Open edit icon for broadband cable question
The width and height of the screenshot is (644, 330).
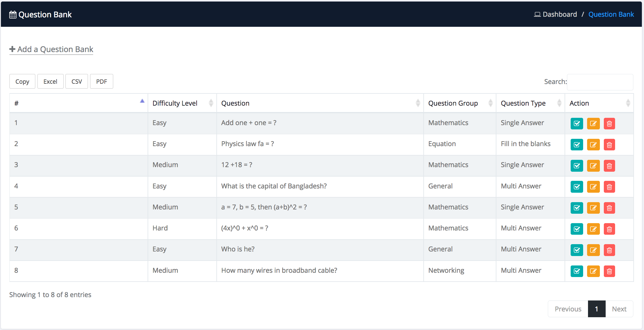(593, 271)
